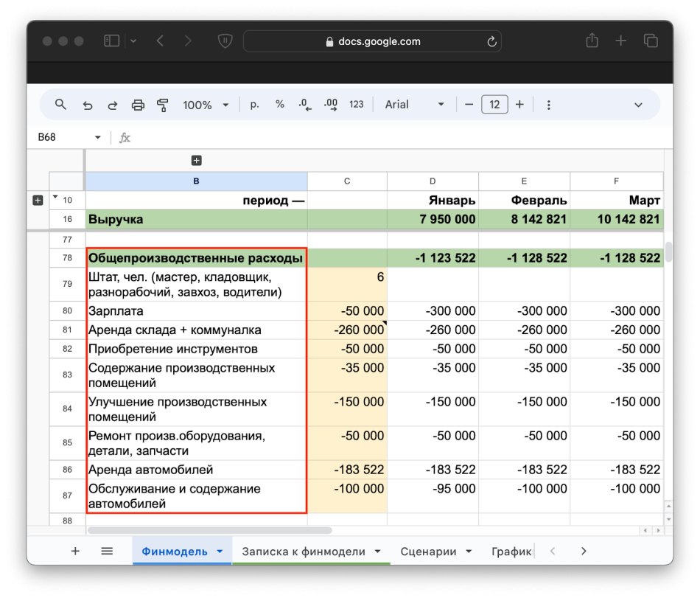
Task: Open Записка к финмодели tab dropdown arrow
Action: [378, 552]
